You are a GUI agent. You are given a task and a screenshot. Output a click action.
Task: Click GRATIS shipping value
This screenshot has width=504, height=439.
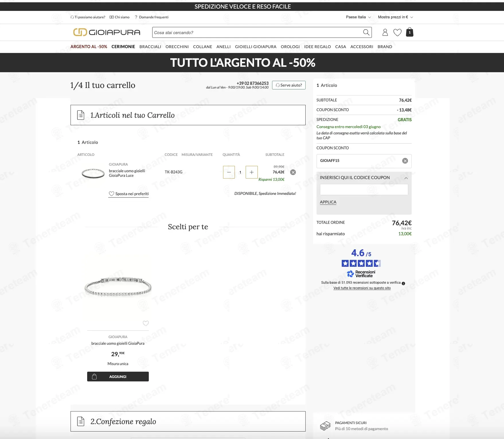(405, 120)
